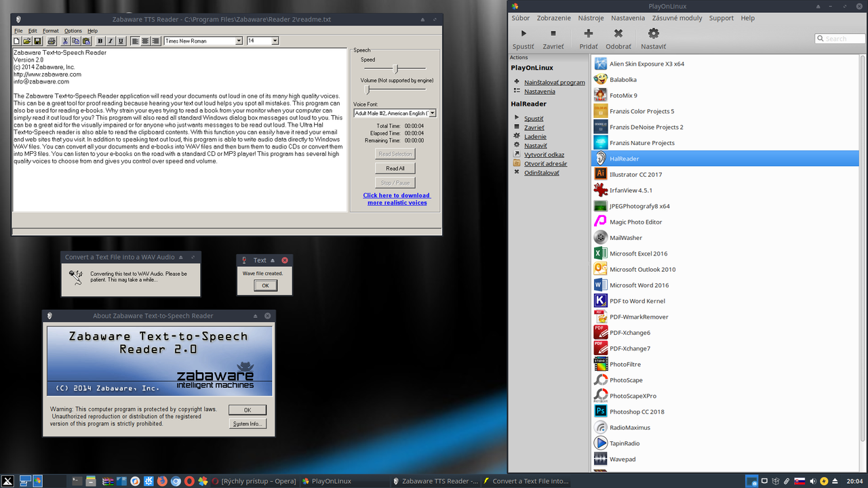Screen dimensions: 868x488
Task: Click the Speed slider handle
Action: coord(396,68)
